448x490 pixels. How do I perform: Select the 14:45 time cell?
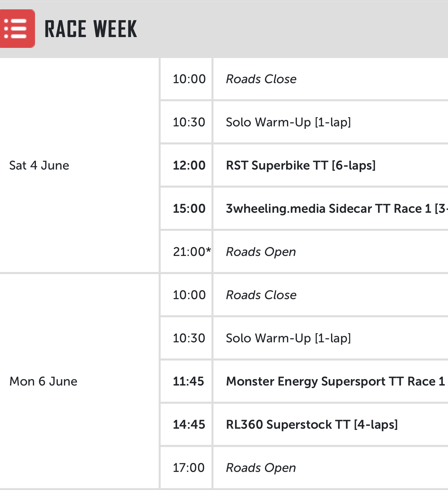click(186, 424)
